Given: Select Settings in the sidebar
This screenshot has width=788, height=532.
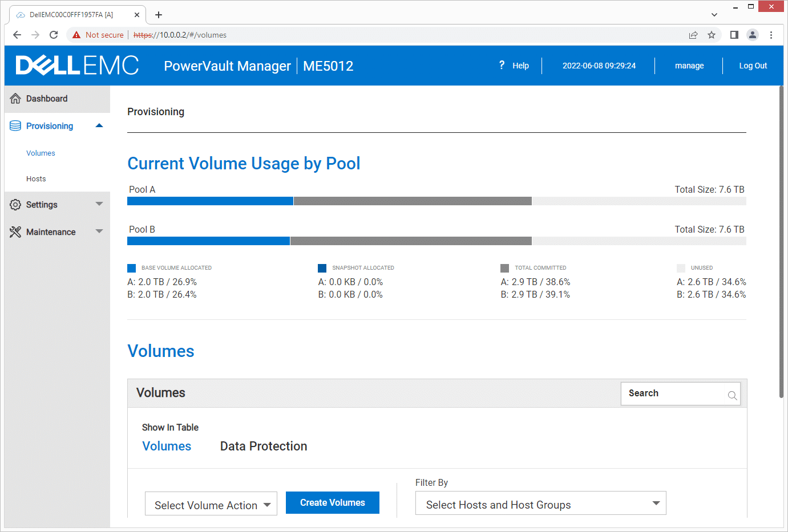Looking at the screenshot, I should 42,205.
